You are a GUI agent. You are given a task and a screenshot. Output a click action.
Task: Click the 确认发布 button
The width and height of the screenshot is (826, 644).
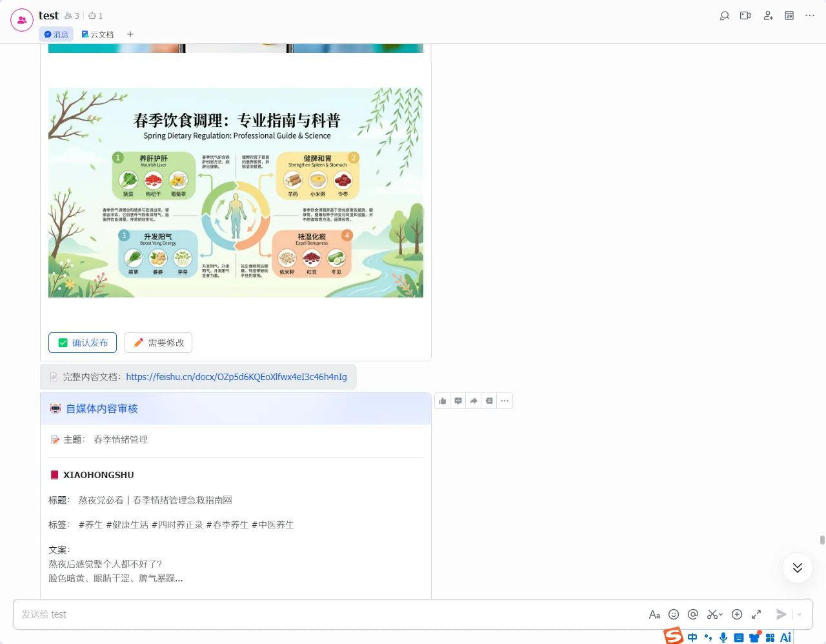83,343
